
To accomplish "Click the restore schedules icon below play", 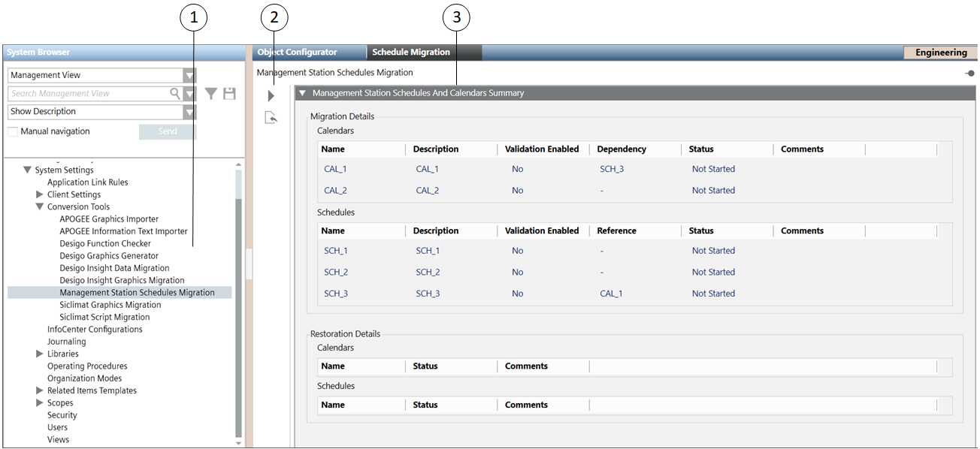I will (x=271, y=118).
